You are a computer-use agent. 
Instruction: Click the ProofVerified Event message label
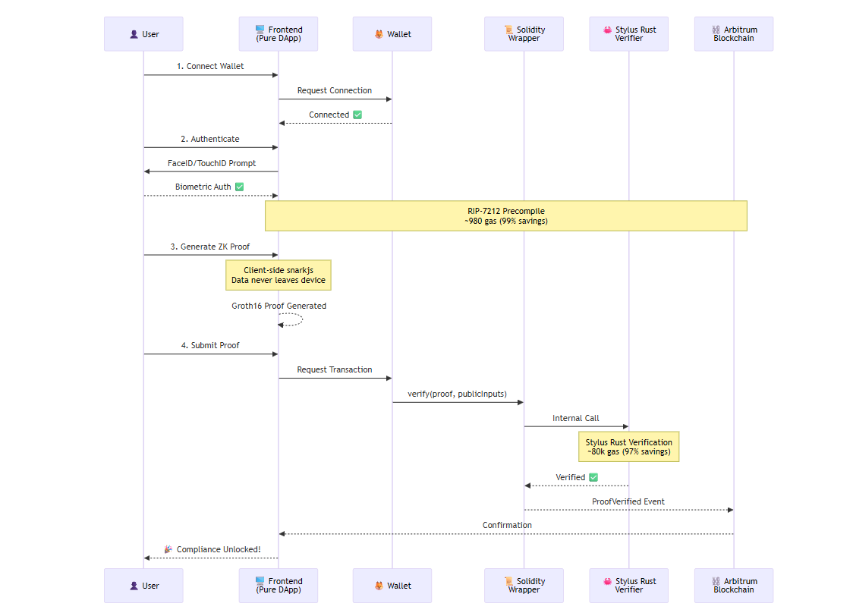point(628,501)
